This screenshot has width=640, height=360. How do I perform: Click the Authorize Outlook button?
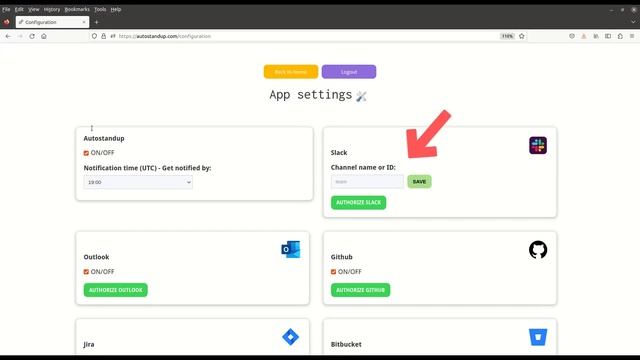(116, 290)
